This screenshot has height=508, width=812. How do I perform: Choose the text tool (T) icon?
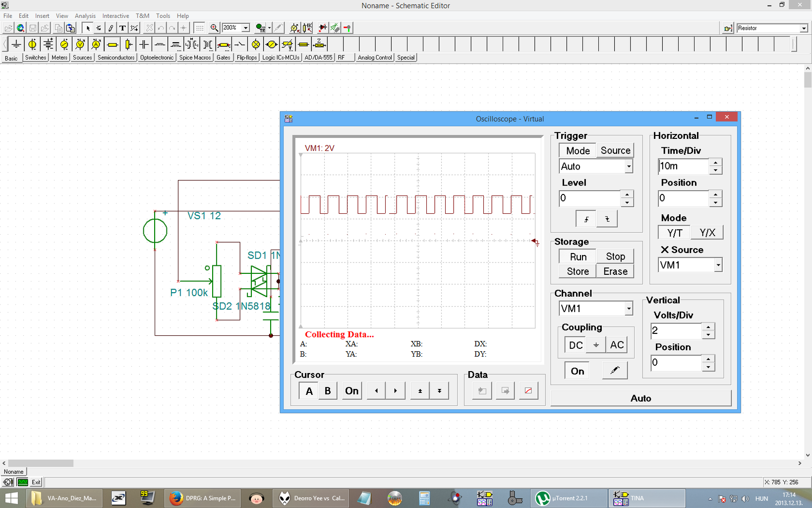[122, 28]
